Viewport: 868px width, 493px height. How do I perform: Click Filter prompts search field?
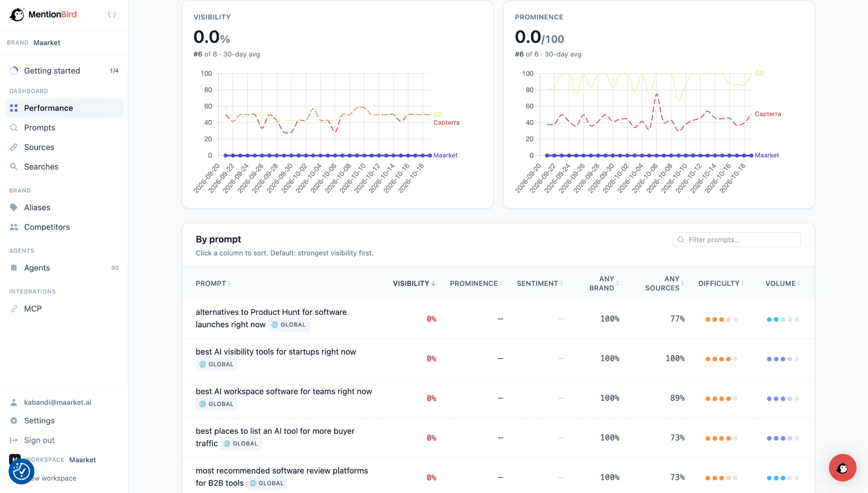pos(736,240)
